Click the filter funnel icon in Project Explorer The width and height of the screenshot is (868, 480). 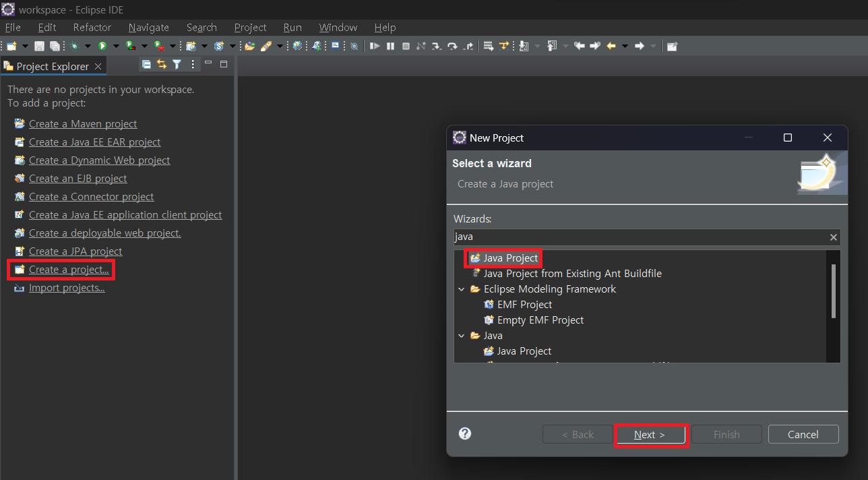pos(177,64)
